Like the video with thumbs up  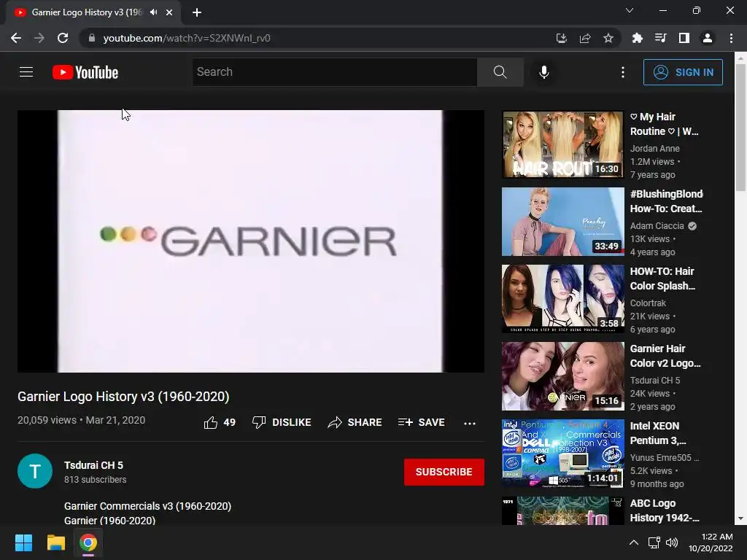(x=220, y=422)
